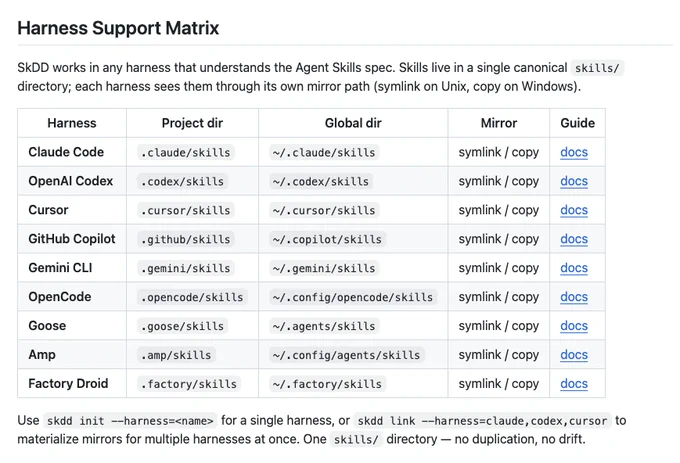680x463 pixels.
Task: Click the Harness Support Matrix heading
Action: (118, 28)
